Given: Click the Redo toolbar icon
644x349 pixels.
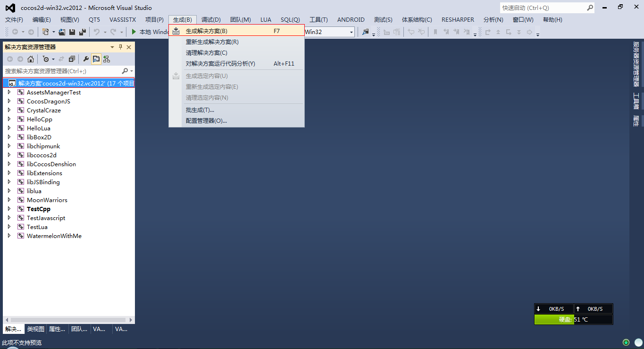Looking at the screenshot, I should tap(113, 32).
